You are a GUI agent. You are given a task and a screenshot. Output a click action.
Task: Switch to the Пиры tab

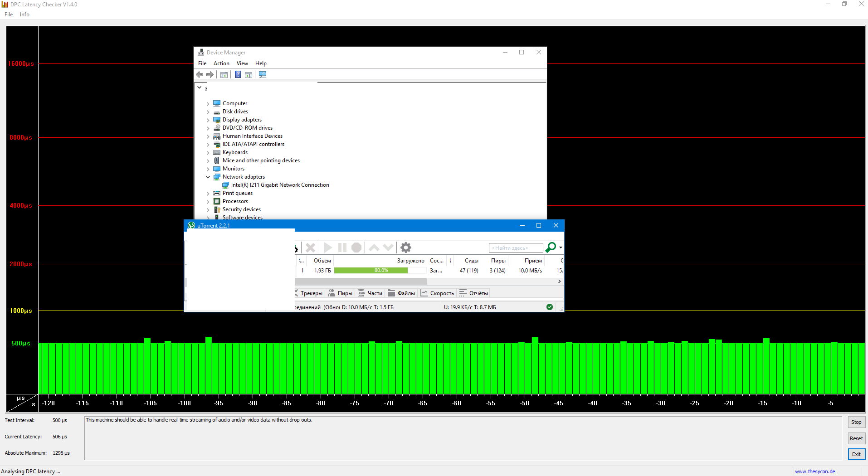pos(340,293)
